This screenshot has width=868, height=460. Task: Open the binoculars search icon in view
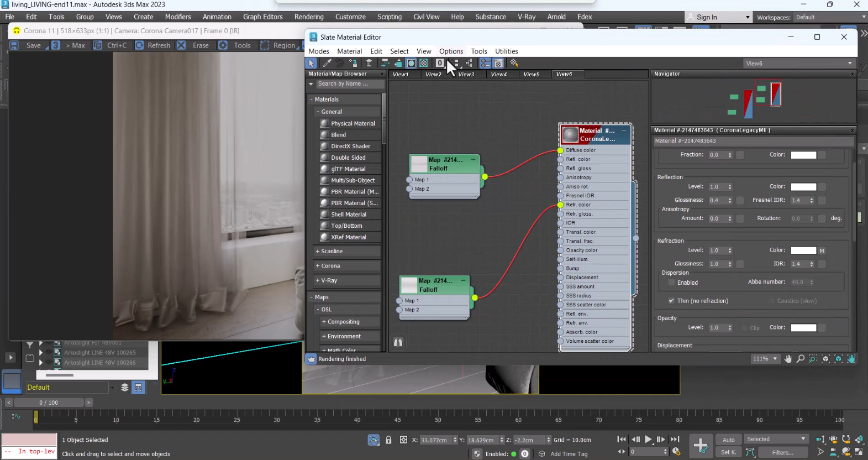click(x=398, y=342)
